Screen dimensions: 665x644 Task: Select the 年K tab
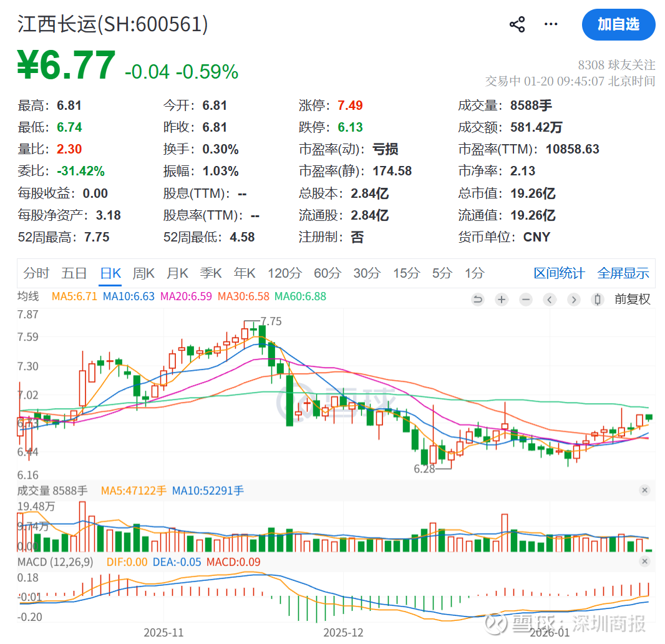(x=245, y=273)
